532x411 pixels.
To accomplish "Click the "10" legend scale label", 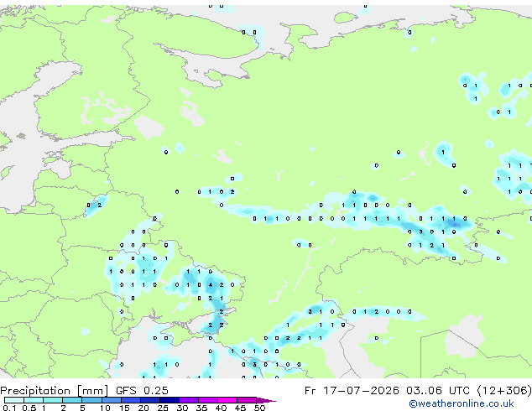I will pyautogui.click(x=105, y=408).
